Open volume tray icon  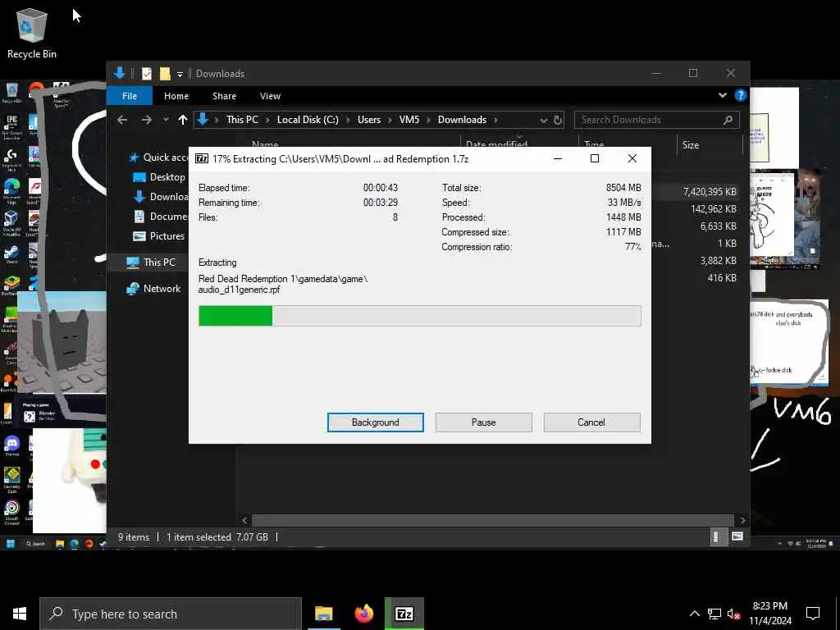tap(733, 614)
